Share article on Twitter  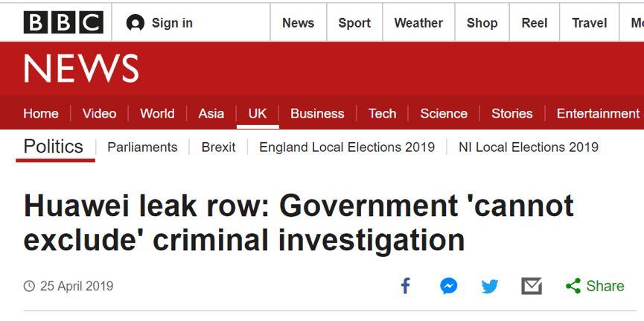(490, 286)
